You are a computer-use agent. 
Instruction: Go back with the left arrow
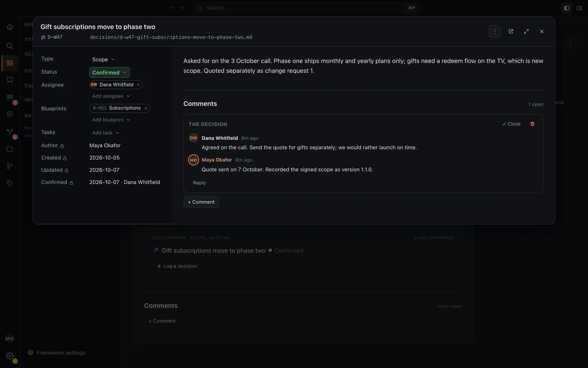point(171,8)
